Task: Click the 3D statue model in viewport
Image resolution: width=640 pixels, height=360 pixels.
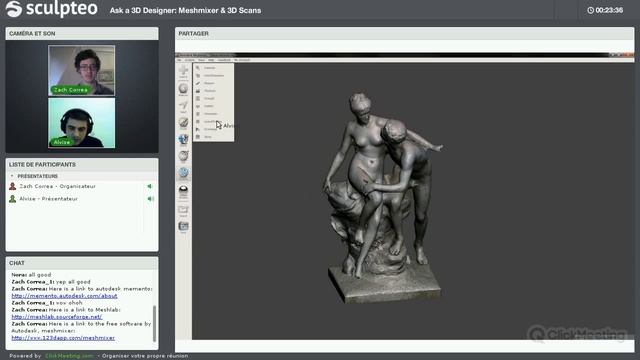Action: point(382,198)
